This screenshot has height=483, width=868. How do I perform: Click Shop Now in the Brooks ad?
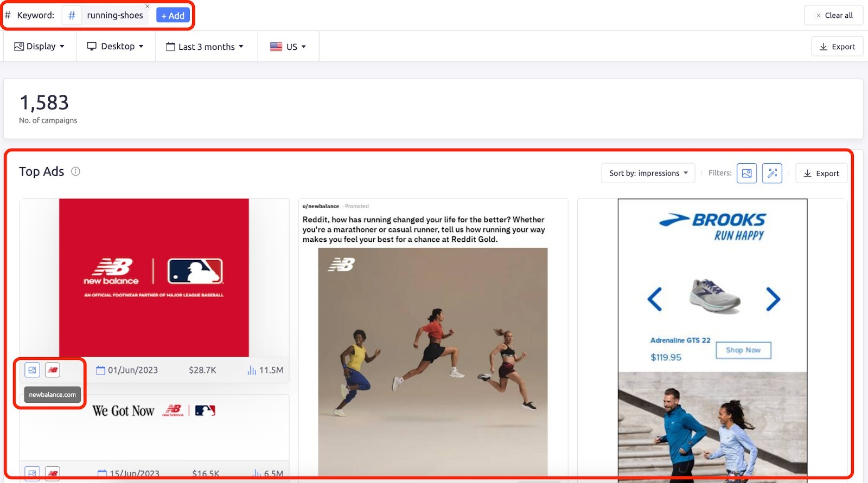point(743,350)
